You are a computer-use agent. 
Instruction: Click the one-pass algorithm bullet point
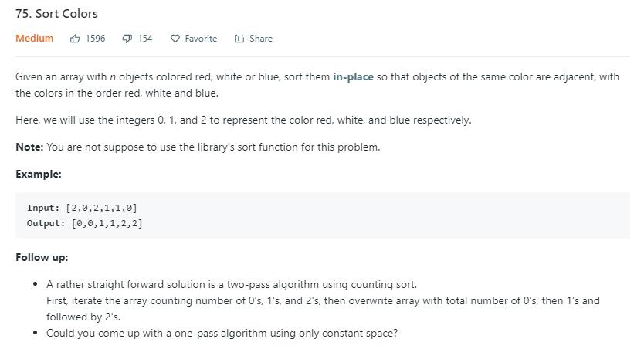pos(222,334)
